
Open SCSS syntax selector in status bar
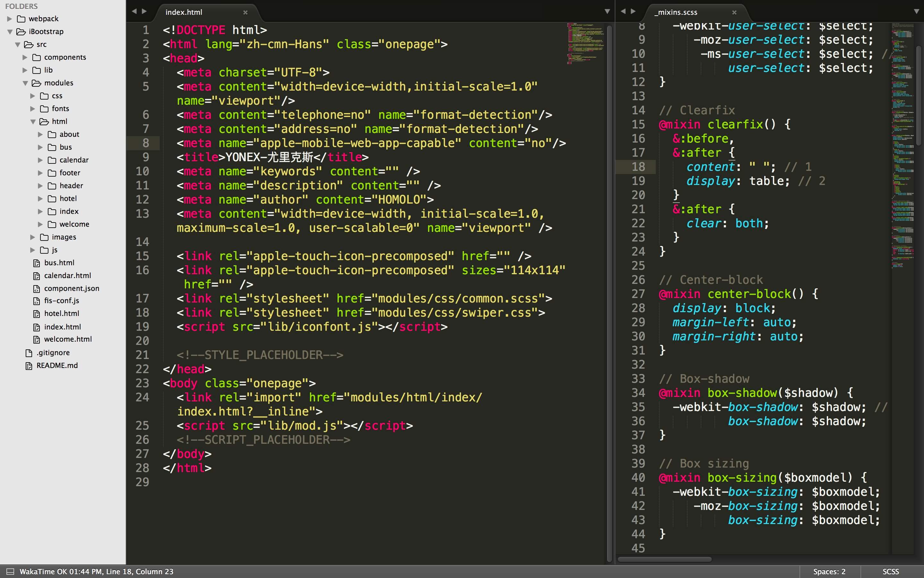click(890, 572)
